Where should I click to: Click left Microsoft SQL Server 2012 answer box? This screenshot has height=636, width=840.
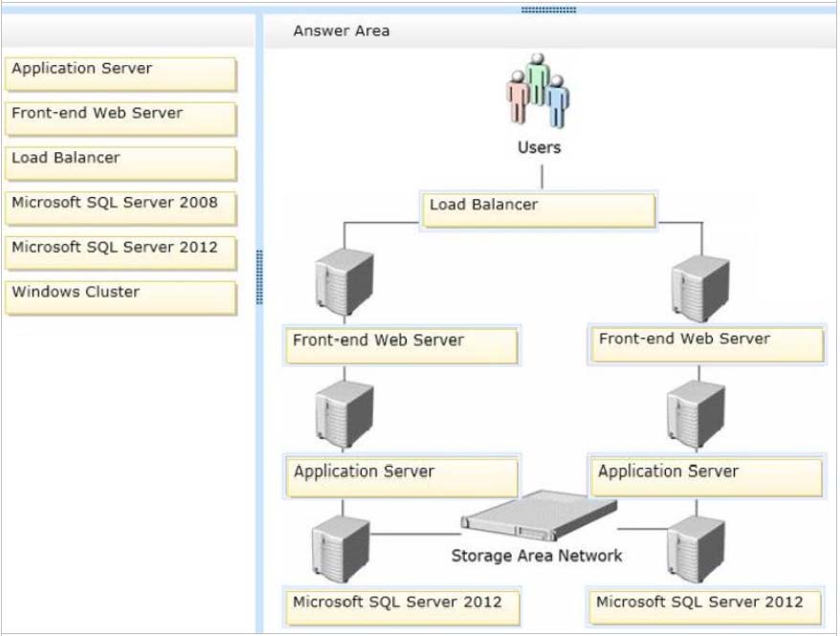click(403, 607)
